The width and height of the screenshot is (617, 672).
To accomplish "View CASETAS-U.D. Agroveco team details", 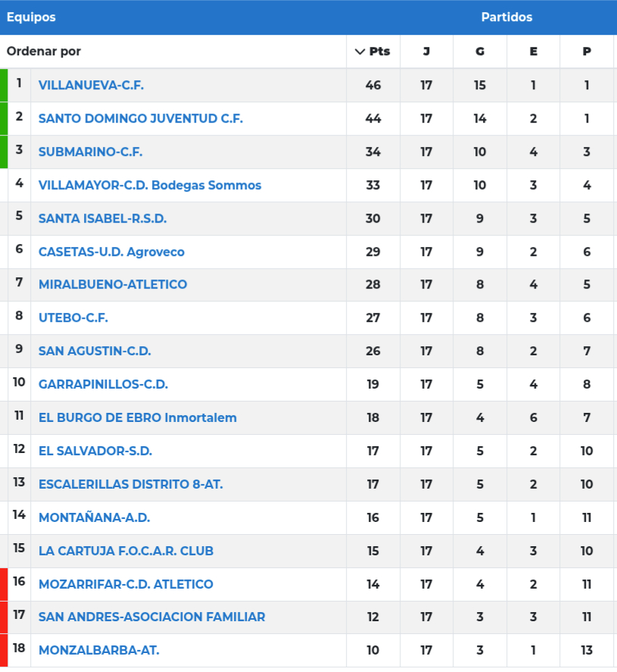I will (x=111, y=252).
